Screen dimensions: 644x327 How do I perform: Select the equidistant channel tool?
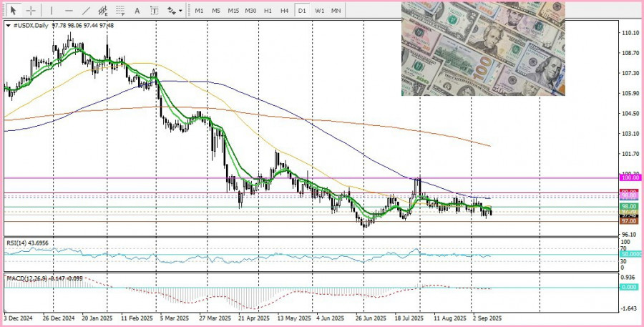[104, 11]
